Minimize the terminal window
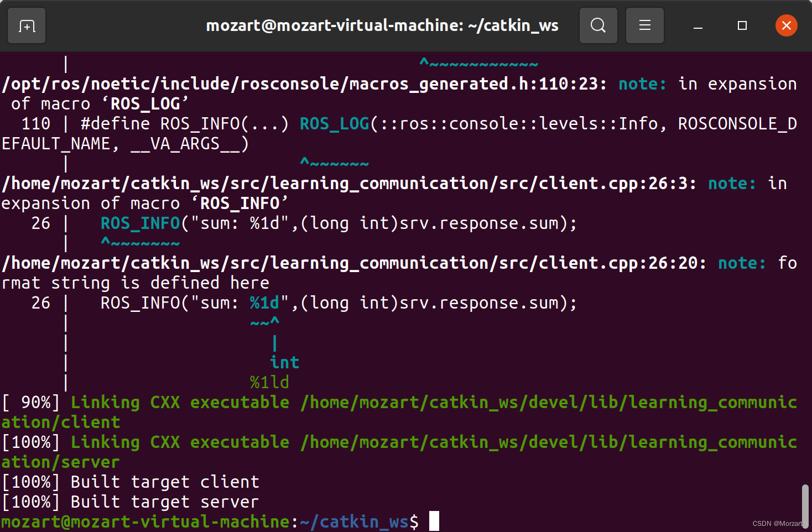Screen dimensions: 812x532 698,25
